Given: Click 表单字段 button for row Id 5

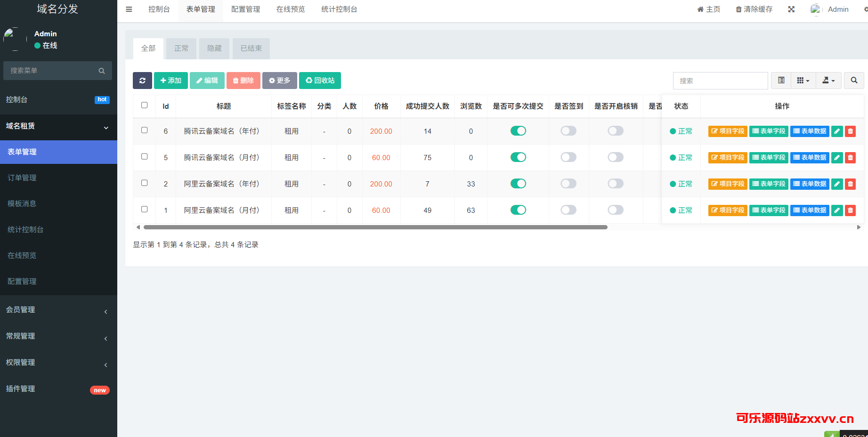Looking at the screenshot, I should tap(769, 158).
